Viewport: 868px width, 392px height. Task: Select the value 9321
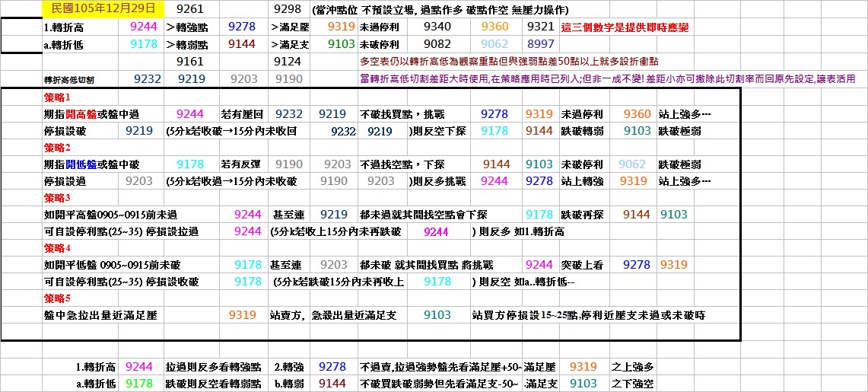[x=540, y=27]
